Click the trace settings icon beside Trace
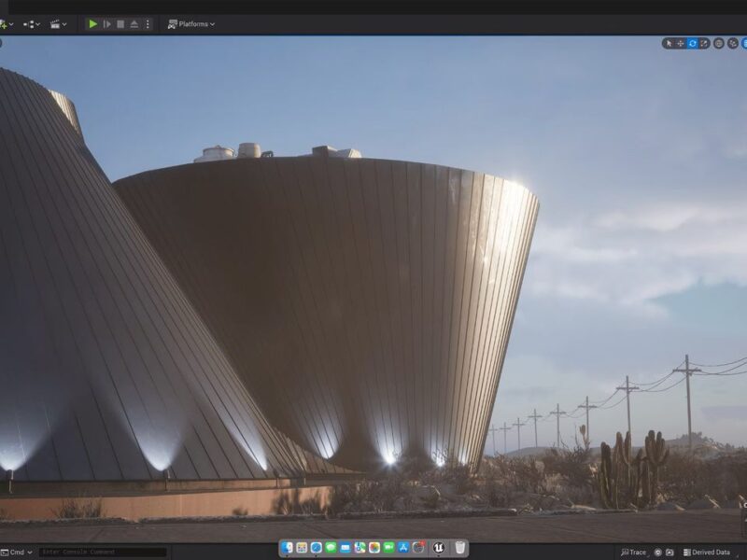The width and height of the screenshot is (747, 560). pyautogui.click(x=658, y=553)
